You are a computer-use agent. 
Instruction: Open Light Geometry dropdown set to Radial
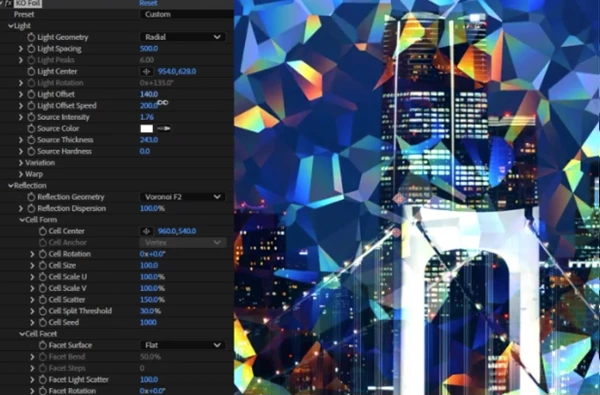[x=183, y=37]
